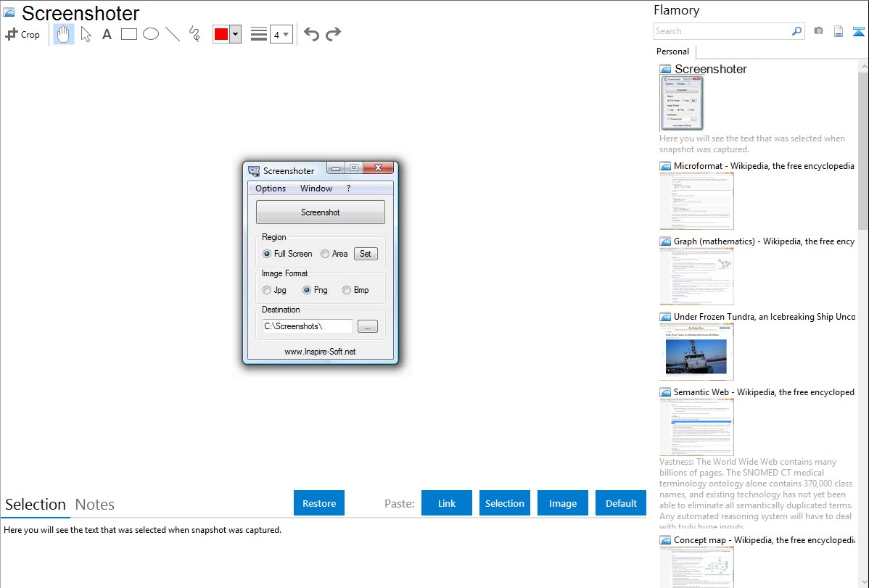Open the color picker dropdown arrow
869x588 pixels.
coord(235,34)
